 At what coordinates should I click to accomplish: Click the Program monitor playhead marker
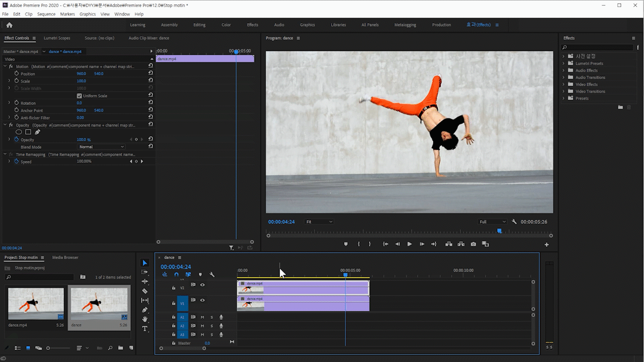(499, 231)
